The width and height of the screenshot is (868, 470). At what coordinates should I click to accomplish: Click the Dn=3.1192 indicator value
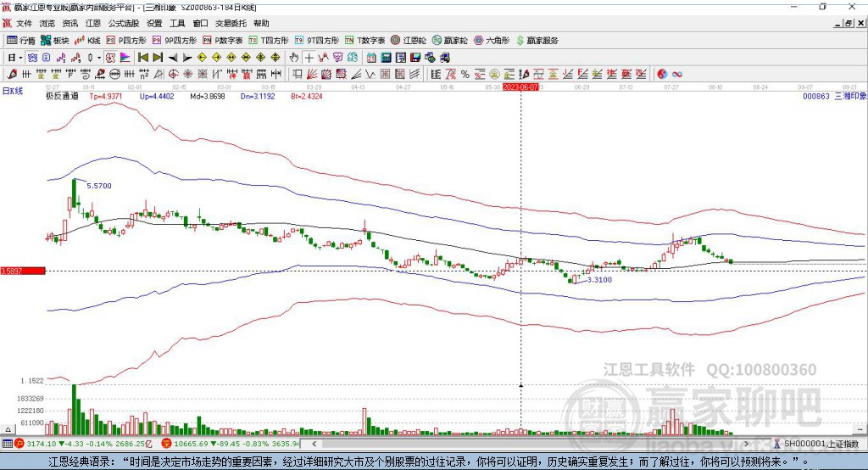click(x=258, y=96)
